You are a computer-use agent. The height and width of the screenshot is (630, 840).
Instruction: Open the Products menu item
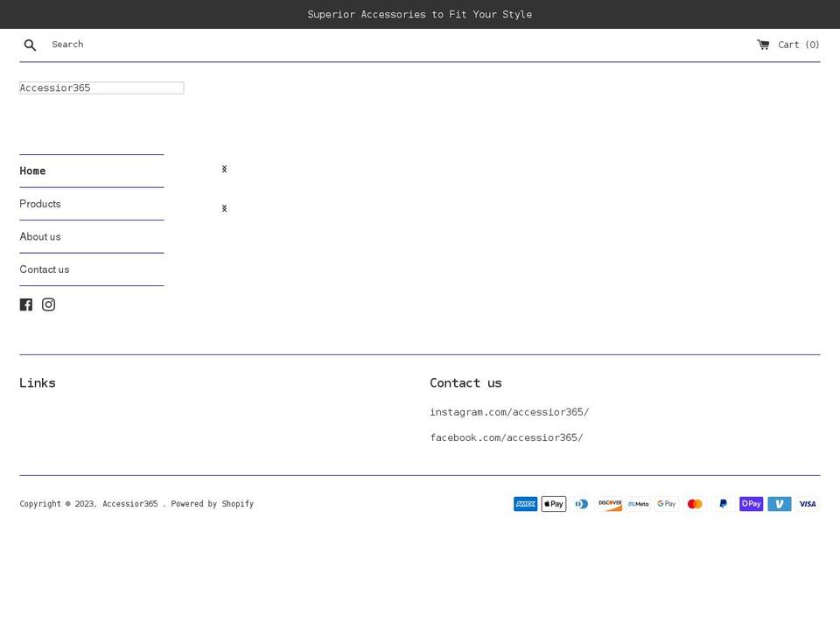(x=40, y=204)
